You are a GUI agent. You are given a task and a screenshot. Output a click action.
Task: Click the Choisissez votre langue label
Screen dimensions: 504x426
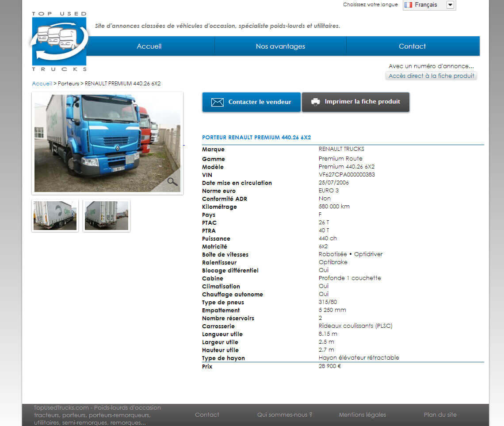(x=370, y=5)
